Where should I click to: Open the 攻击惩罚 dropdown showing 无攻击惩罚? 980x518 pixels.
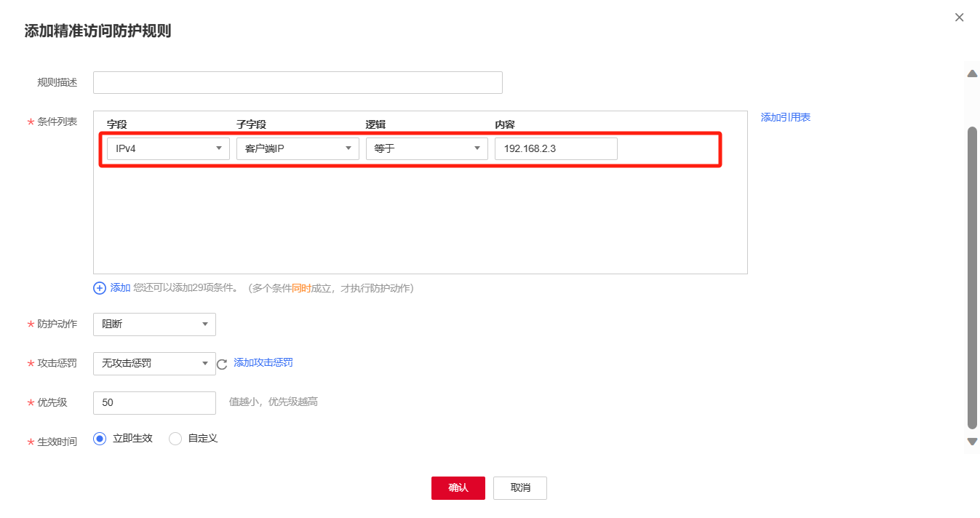pos(154,364)
